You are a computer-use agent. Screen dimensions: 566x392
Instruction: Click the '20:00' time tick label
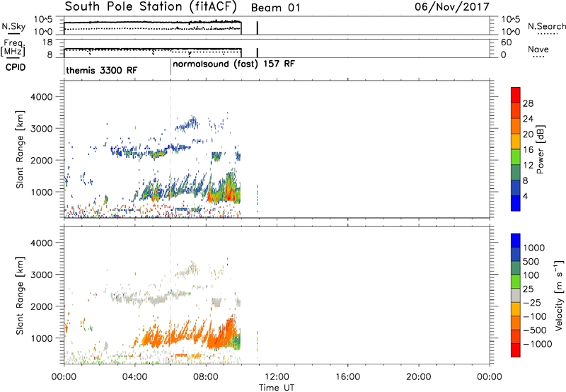point(418,377)
